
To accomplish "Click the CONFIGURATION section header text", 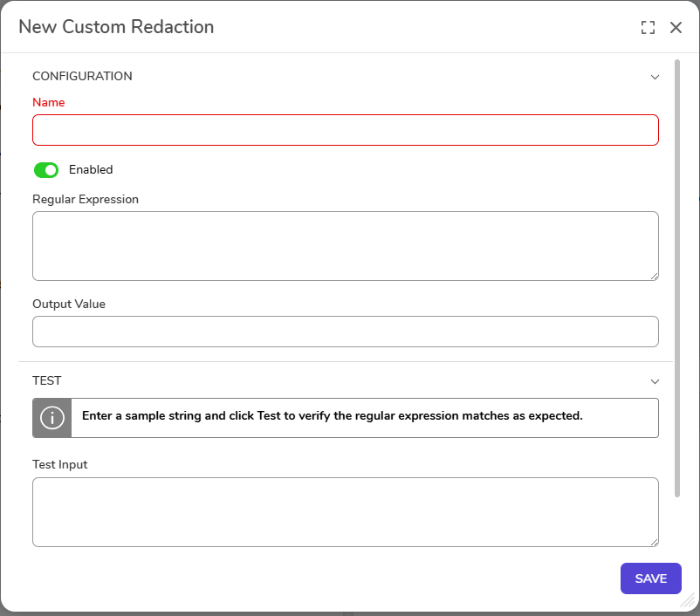I will [x=82, y=76].
